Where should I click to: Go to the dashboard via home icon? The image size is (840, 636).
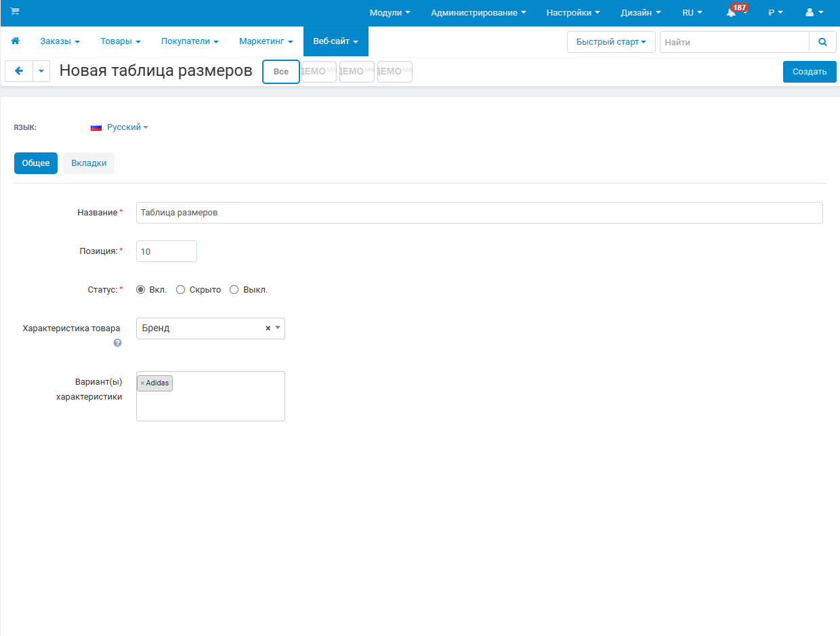click(x=15, y=41)
